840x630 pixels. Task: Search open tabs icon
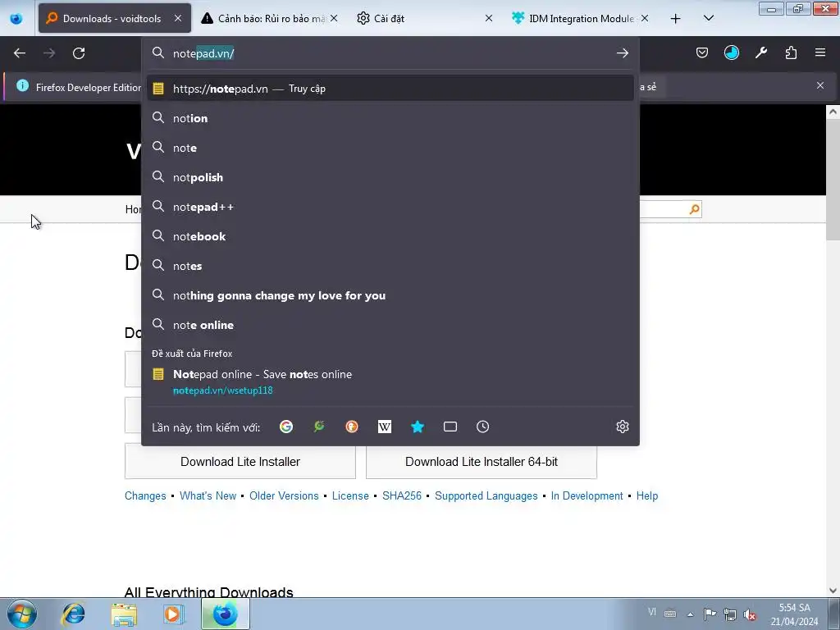pyautogui.click(x=450, y=427)
